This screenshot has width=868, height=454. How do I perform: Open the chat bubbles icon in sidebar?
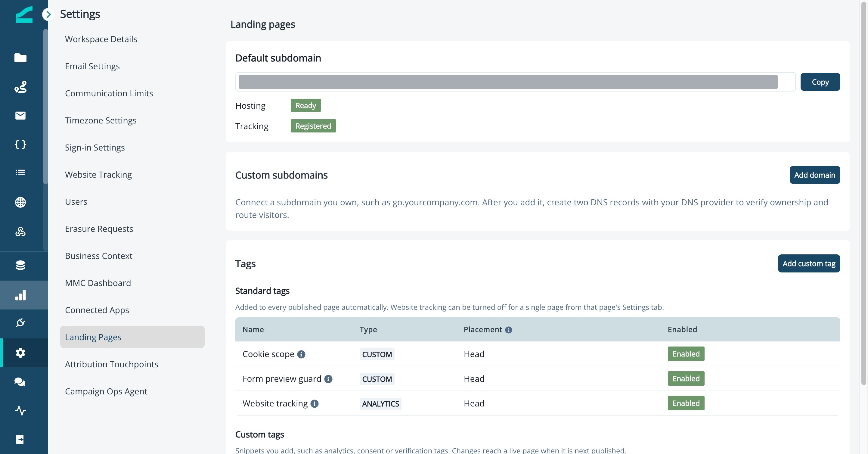[x=20, y=382]
